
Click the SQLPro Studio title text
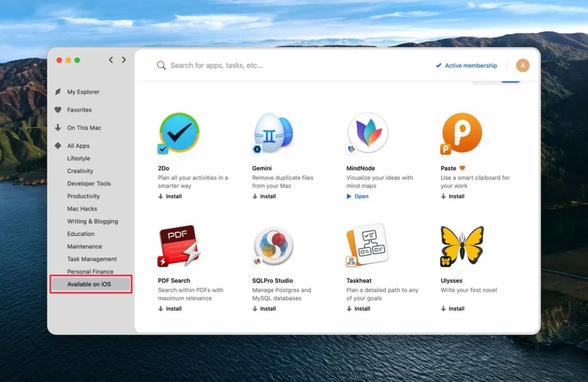[x=273, y=280]
